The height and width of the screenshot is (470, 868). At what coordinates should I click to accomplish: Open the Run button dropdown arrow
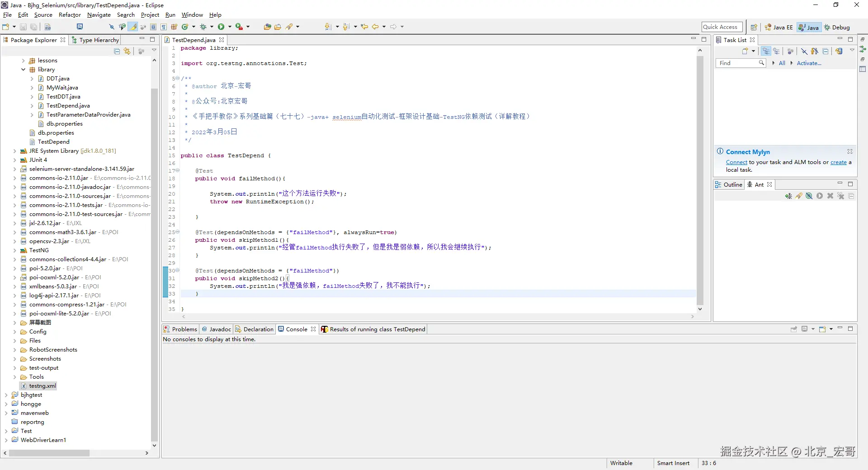click(230, 27)
